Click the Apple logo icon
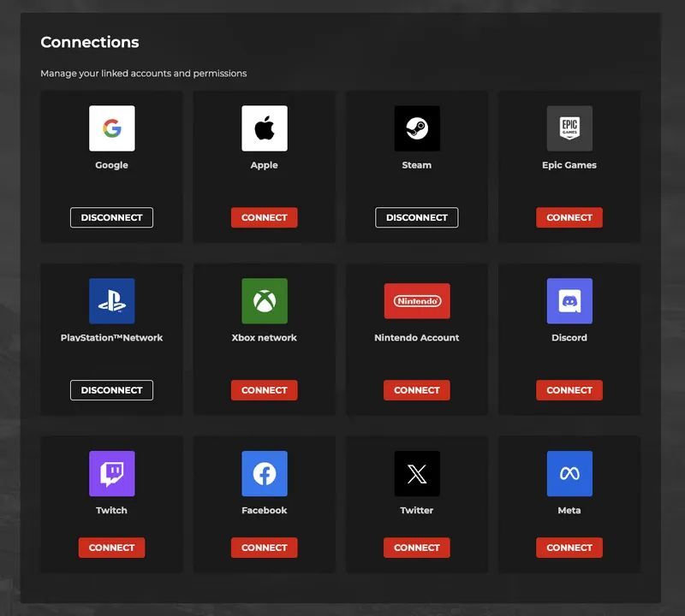The width and height of the screenshot is (685, 616). pyautogui.click(x=265, y=128)
